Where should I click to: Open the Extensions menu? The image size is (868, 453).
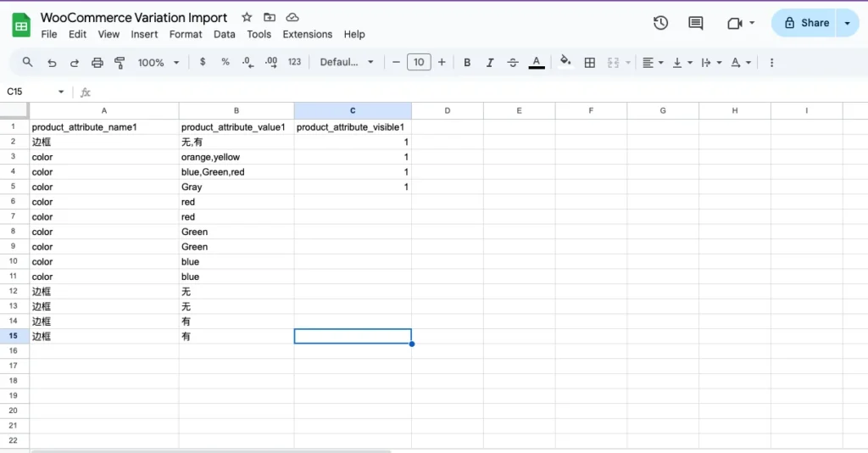307,35
